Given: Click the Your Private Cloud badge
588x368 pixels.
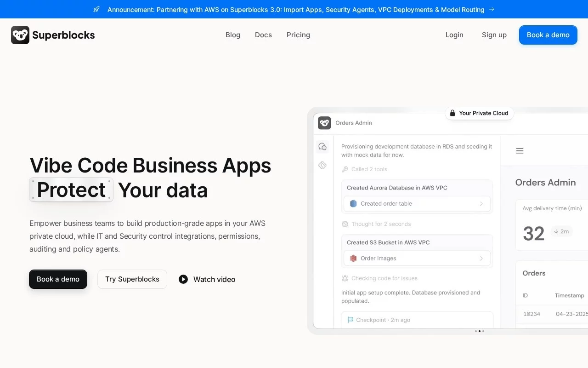Looking at the screenshot, I should [479, 113].
